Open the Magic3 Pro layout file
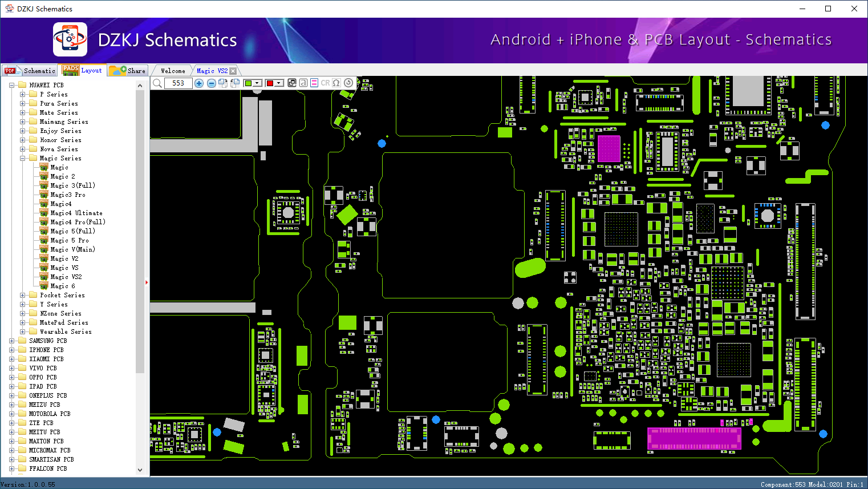868x489 pixels. click(x=68, y=195)
